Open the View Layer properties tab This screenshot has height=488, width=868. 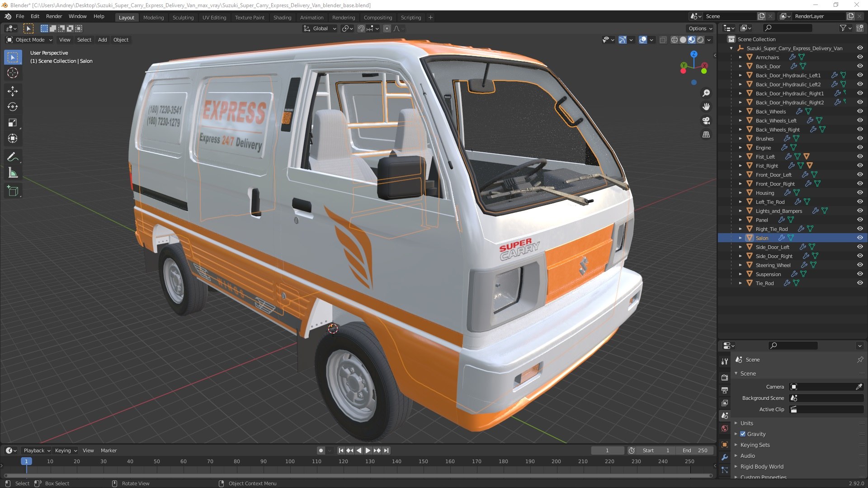[725, 403]
